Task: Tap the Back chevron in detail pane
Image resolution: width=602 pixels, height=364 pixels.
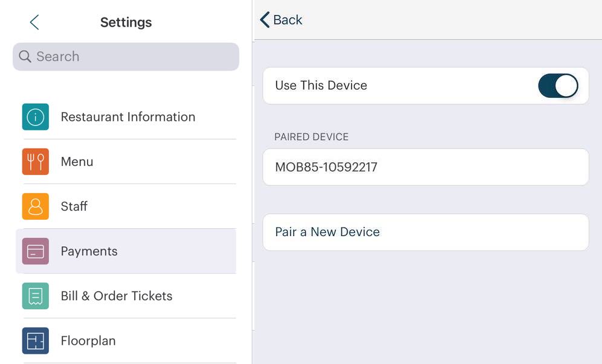Action: 265,20
